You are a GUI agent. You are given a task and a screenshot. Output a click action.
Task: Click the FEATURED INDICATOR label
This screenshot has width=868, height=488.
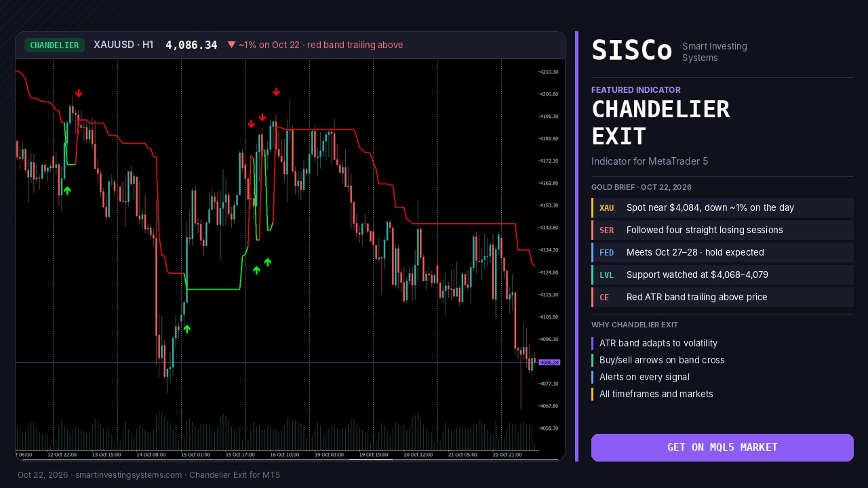636,90
